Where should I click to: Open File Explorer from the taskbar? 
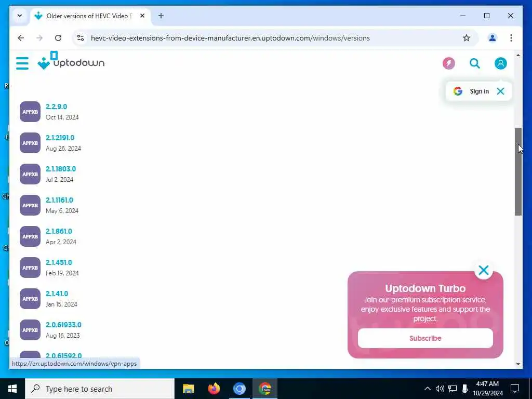pos(188,389)
